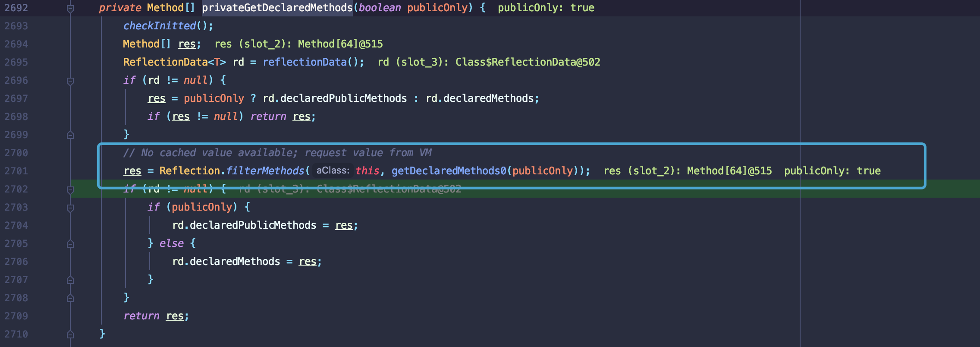The height and width of the screenshot is (347, 980).
Task: Collapse the if block fold marker on line 2696
Action: [70, 81]
